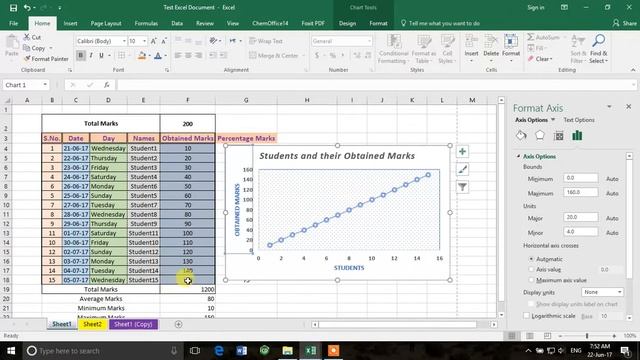The image size is (640, 360).
Task: Click the Chart Filters funnel button
Action: [x=462, y=187]
